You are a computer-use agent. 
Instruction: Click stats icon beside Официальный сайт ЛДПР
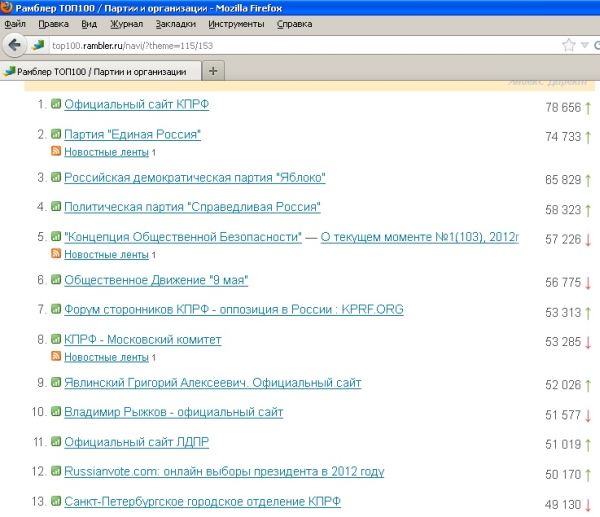click(56, 441)
